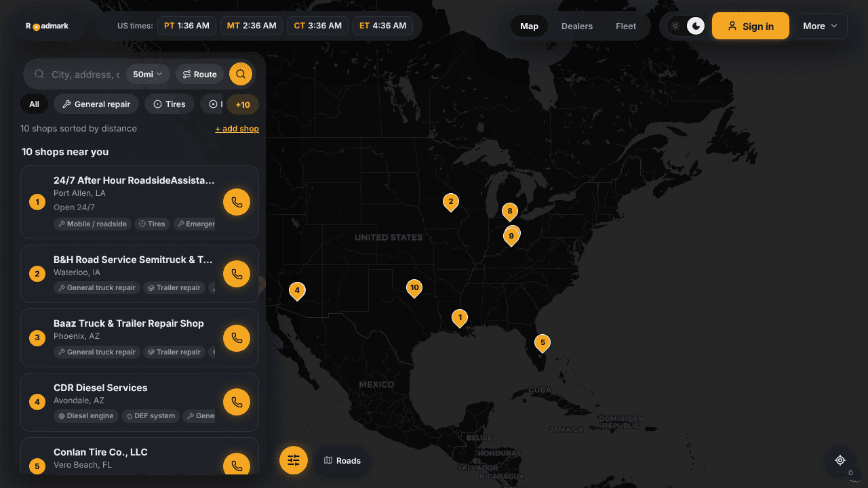Click General truck repair tag under Phoenix
The image size is (868, 488).
[97, 352]
